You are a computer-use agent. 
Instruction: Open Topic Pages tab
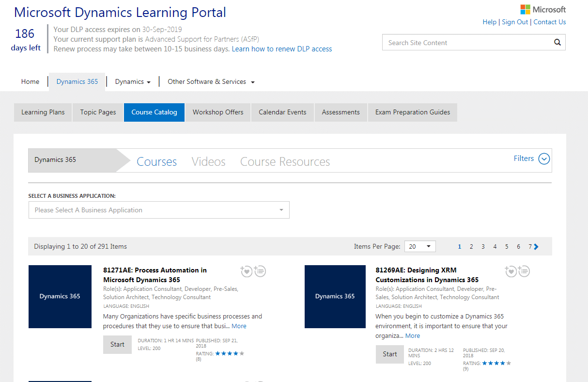[x=98, y=112]
